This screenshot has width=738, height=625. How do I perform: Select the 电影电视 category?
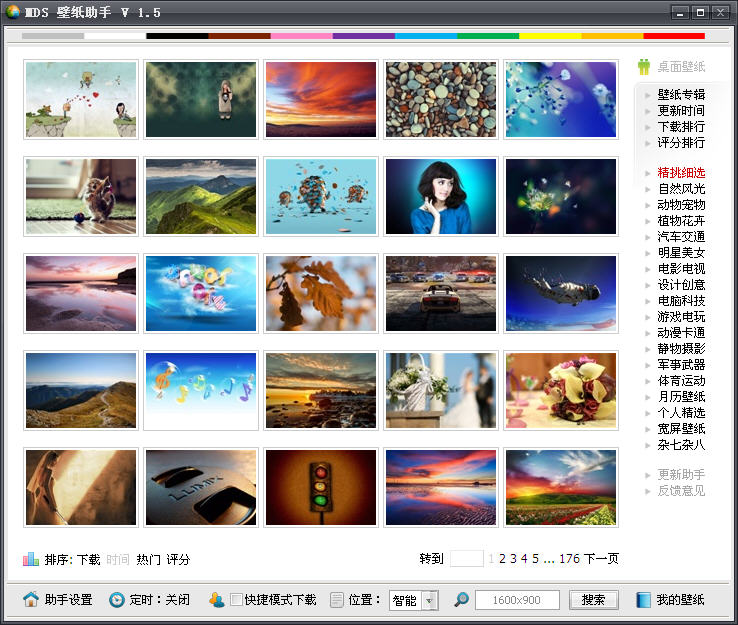coord(681,269)
